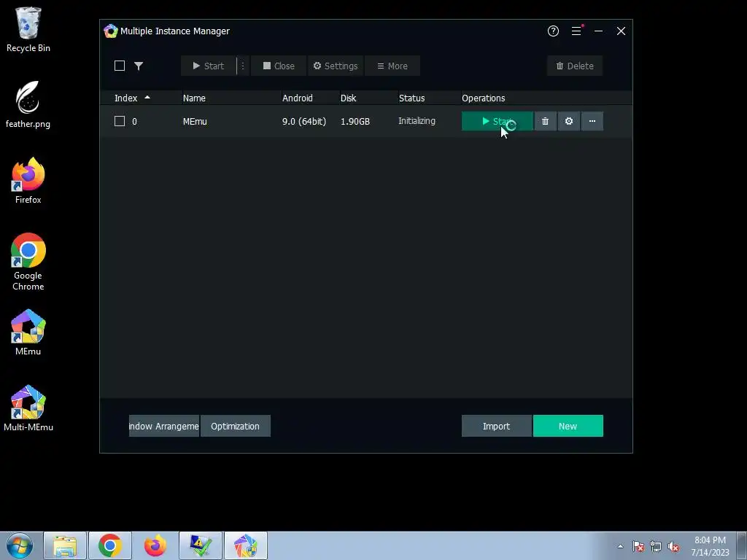Select the Google Chrome desktop shortcut
Image resolution: width=747 pixels, height=560 pixels.
(x=28, y=262)
